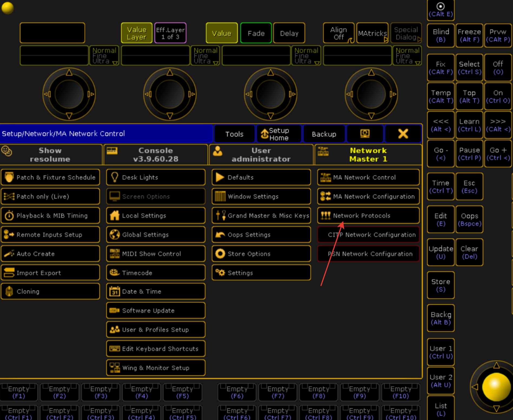Screen dimensions: 513x420
Task: Expand fourth encoder Normal Fine Ultra selector
Action: pyautogui.click(x=407, y=55)
